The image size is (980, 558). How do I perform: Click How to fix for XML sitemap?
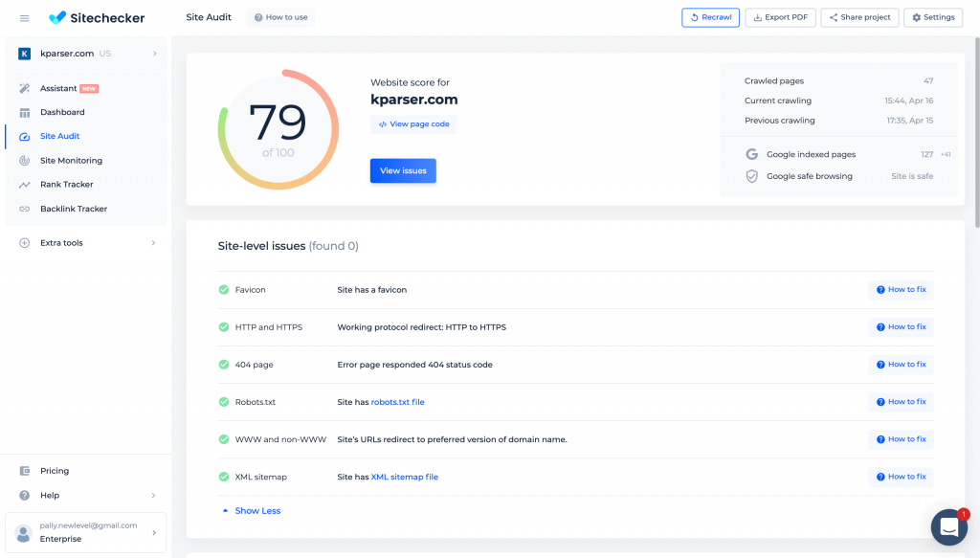coord(901,478)
